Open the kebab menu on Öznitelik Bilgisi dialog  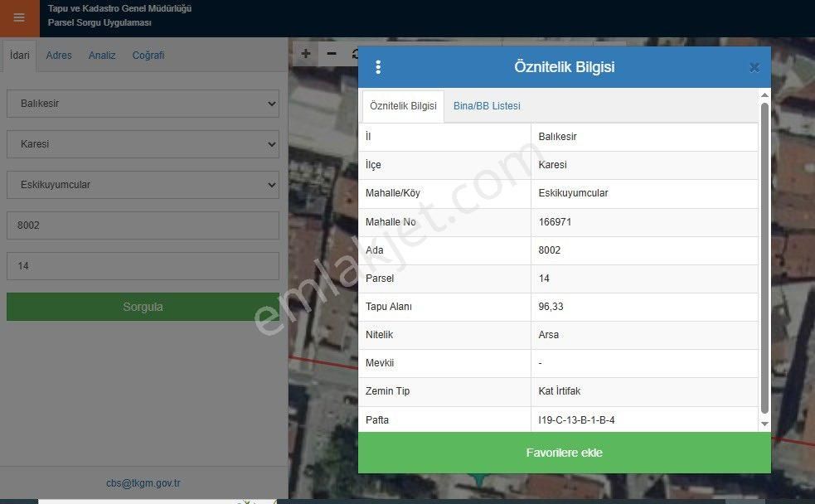point(378,67)
